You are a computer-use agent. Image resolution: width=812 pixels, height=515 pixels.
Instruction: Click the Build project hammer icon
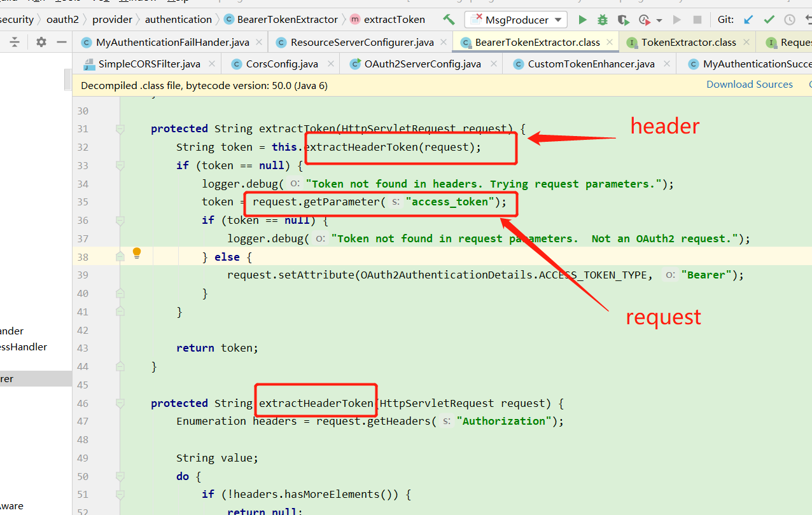tap(449, 20)
